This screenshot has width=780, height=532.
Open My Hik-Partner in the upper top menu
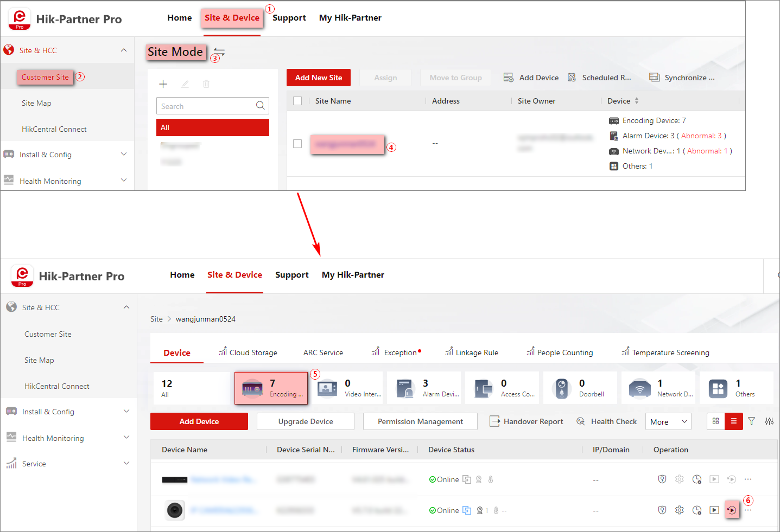tap(350, 18)
